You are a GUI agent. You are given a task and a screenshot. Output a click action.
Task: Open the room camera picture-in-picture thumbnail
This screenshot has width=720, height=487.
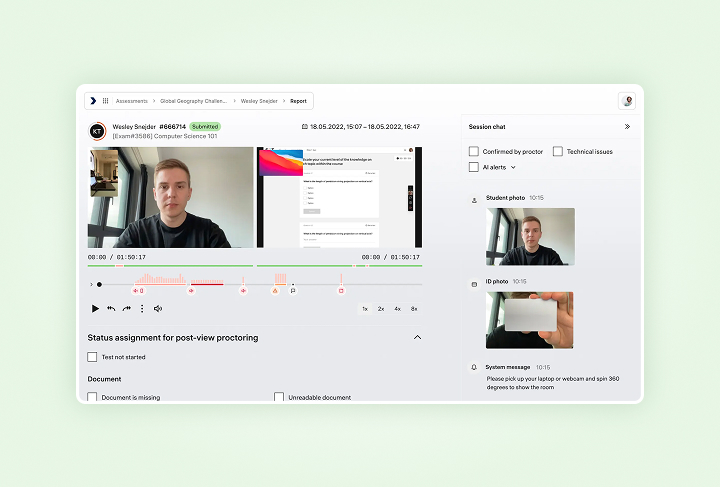point(104,173)
